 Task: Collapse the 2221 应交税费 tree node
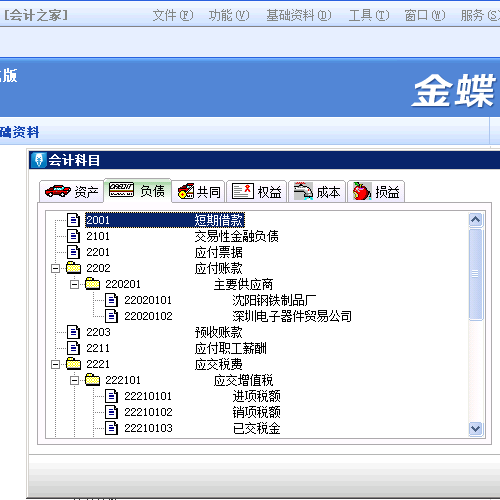56,364
